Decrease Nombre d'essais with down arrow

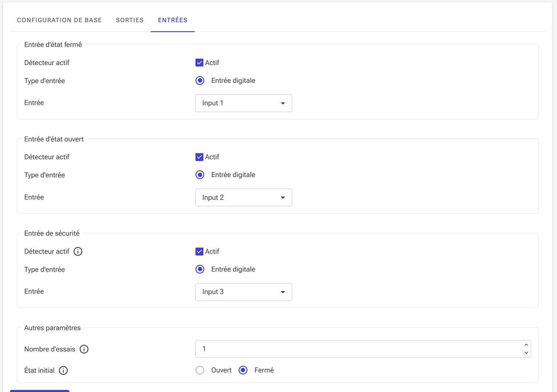(x=526, y=353)
